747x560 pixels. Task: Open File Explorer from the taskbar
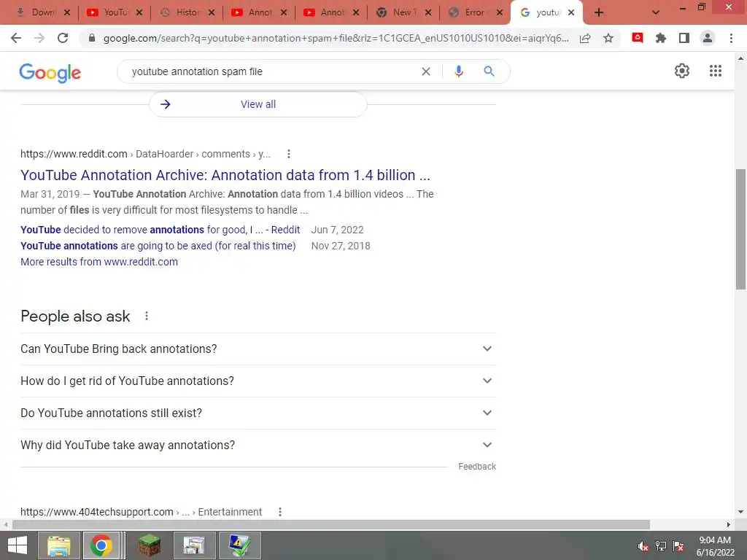59,545
